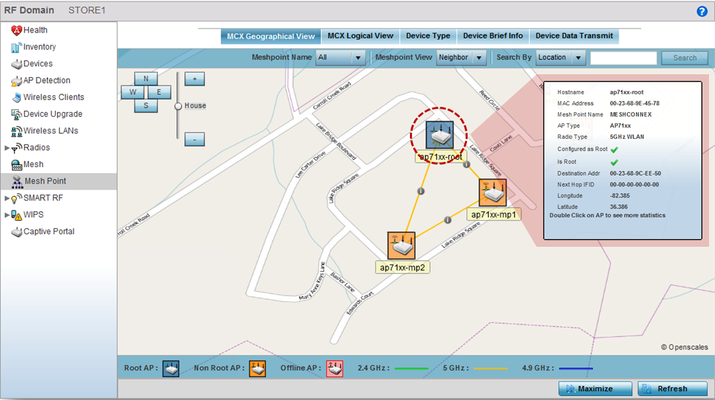
Task: Click the search text input field
Action: click(x=623, y=58)
